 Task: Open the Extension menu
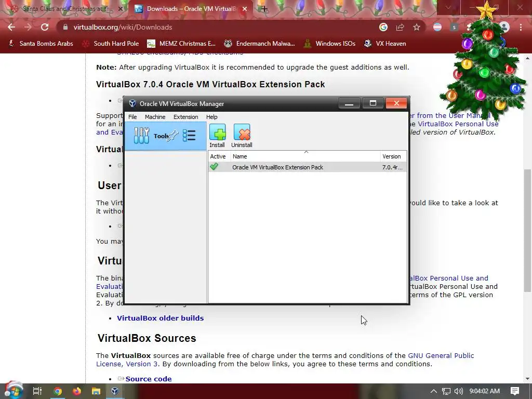pyautogui.click(x=185, y=117)
